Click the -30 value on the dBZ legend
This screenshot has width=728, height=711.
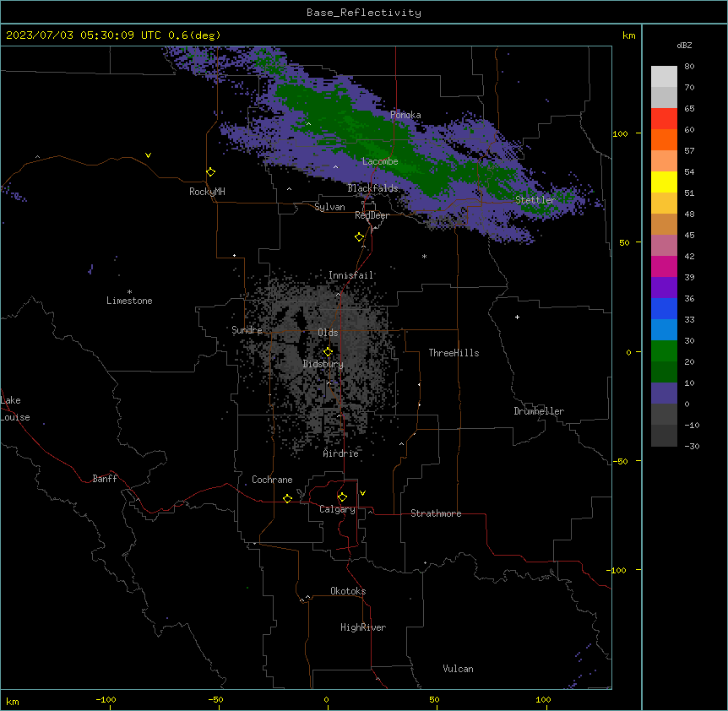(692, 446)
